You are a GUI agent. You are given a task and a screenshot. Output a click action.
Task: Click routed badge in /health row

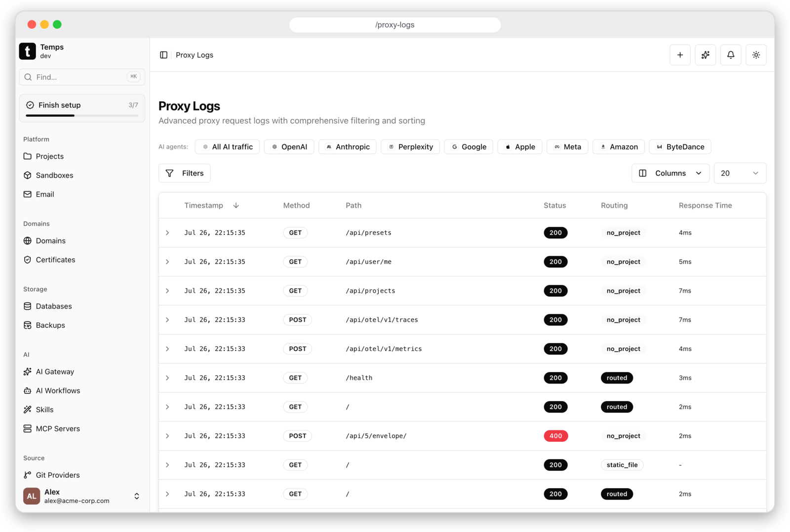(x=617, y=378)
